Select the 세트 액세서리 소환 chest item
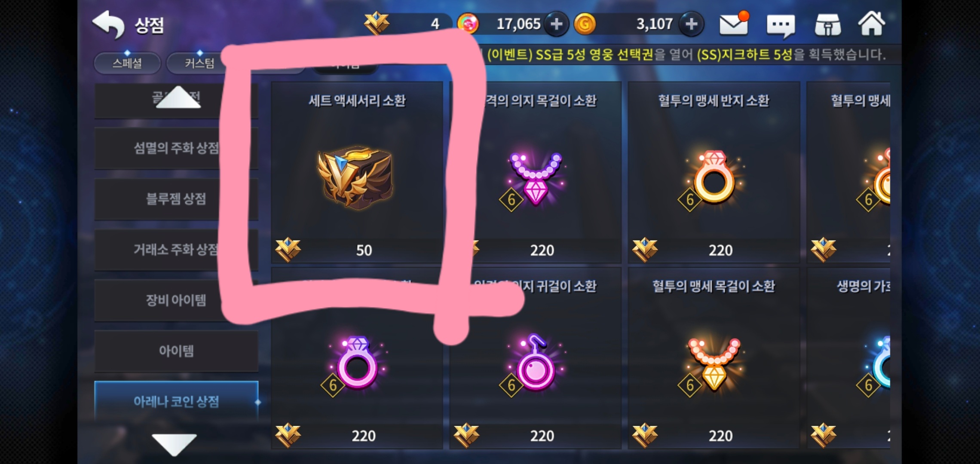 pyautogui.click(x=357, y=172)
